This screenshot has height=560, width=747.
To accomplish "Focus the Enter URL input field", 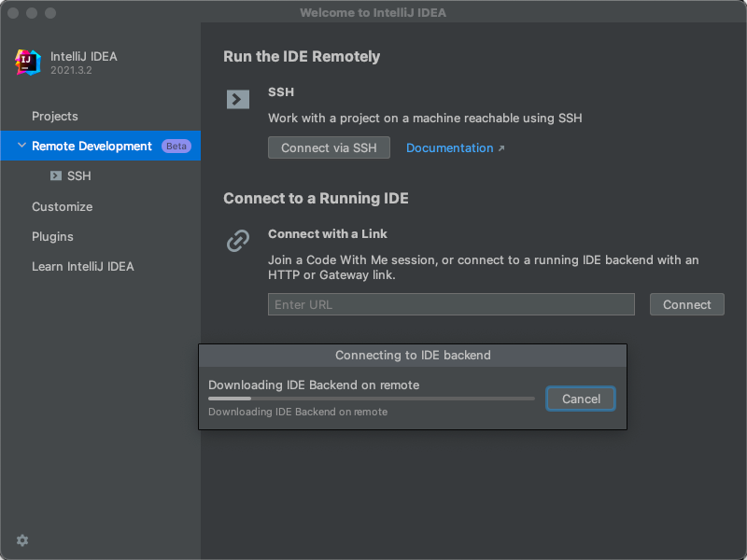I will (x=451, y=304).
